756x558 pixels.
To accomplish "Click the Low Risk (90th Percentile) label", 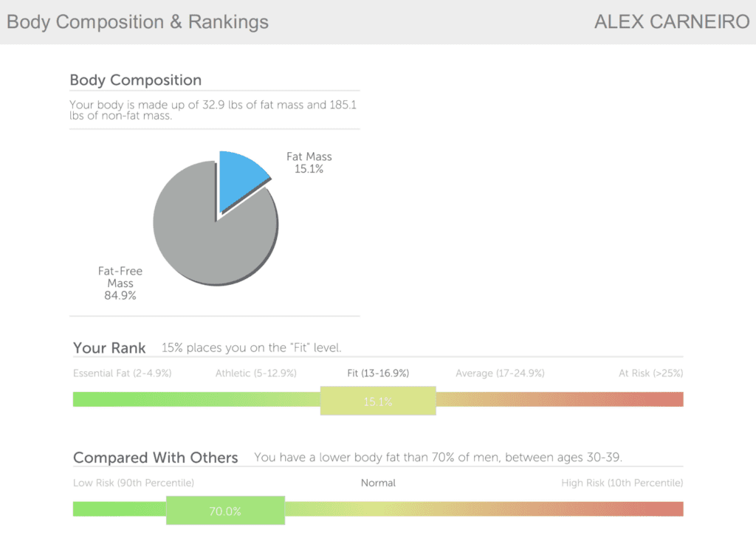I will click(x=133, y=483).
